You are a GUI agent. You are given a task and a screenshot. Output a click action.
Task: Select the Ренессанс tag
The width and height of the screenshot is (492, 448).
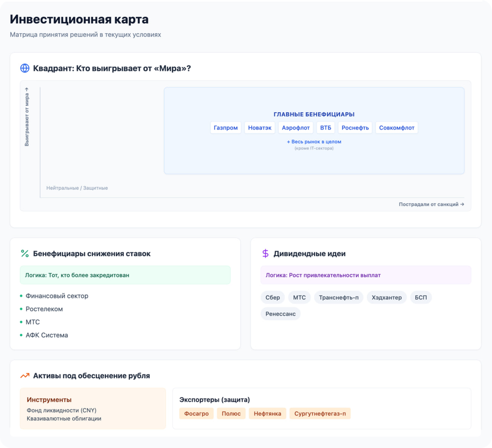[280, 314]
